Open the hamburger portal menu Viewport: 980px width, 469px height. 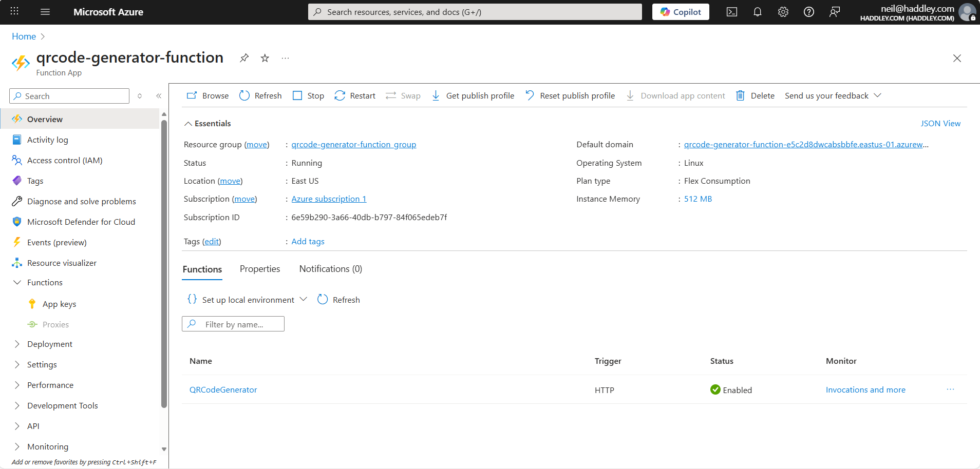(45, 12)
